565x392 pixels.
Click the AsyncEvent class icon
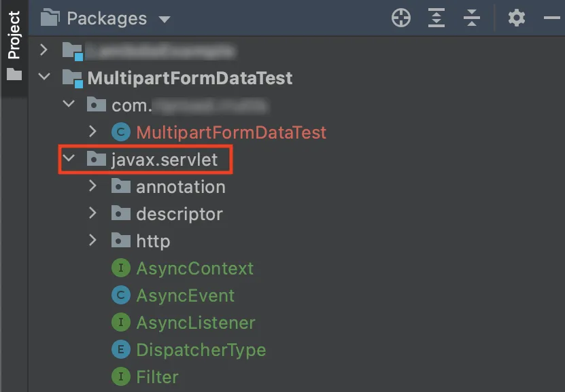tap(120, 296)
